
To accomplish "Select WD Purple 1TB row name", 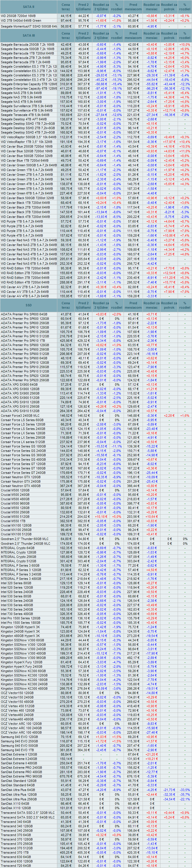I will pos(22,221).
